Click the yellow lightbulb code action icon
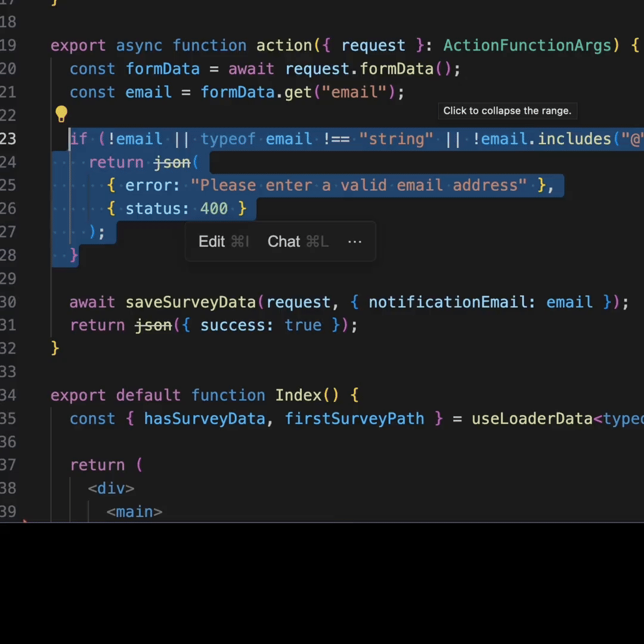Viewport: 644px width, 644px height. click(x=61, y=113)
